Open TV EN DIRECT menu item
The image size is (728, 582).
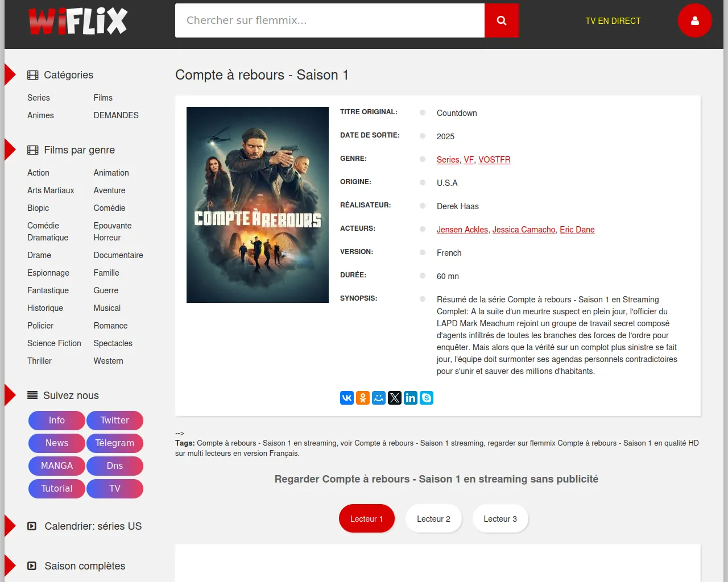click(x=613, y=21)
